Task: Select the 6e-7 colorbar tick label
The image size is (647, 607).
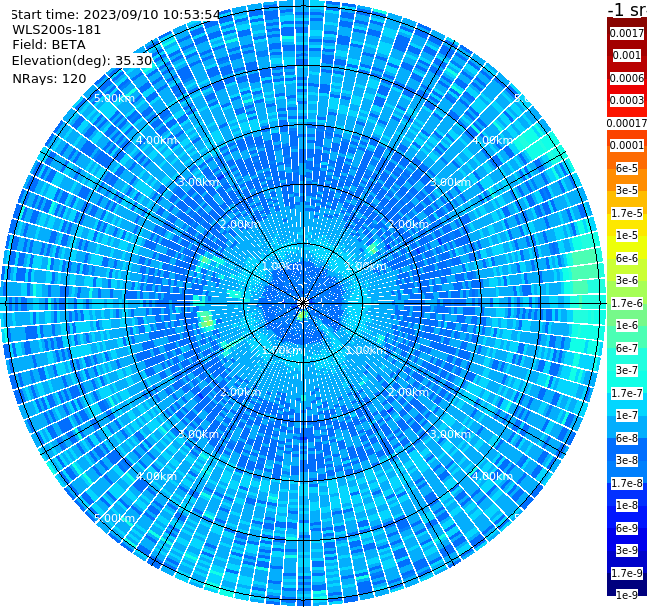Action: tap(627, 348)
